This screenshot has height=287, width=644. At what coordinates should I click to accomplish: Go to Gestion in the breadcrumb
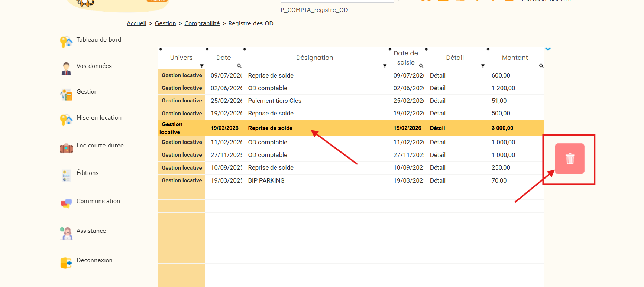(x=165, y=23)
